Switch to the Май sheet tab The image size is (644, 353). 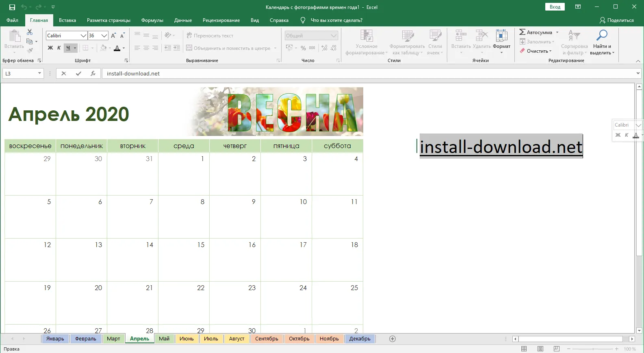[x=164, y=339]
